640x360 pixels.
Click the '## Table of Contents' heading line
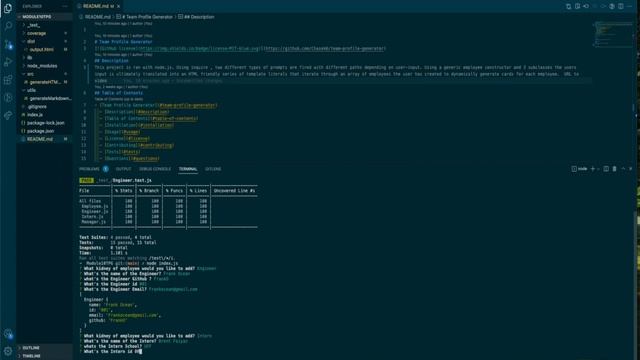(x=119, y=93)
